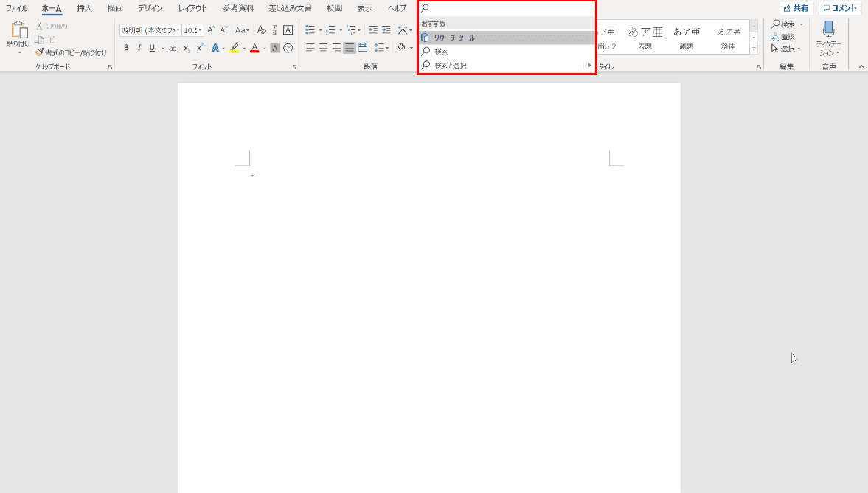Image resolution: width=868 pixels, height=493 pixels.
Task: Toggle strikethrough formatting
Action: pos(173,48)
